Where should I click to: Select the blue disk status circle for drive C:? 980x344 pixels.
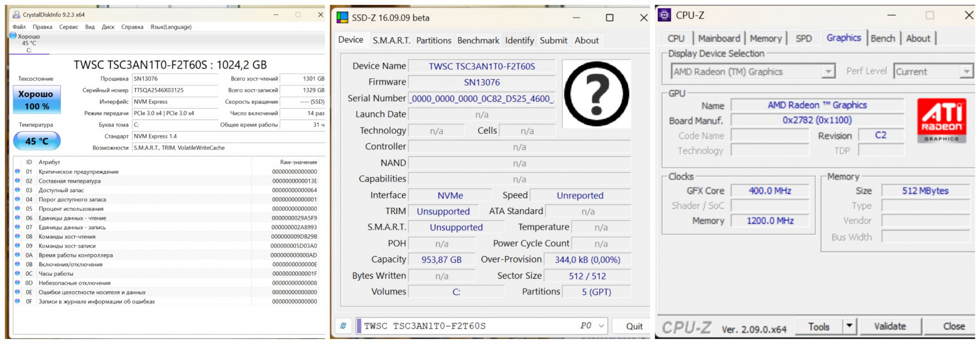tap(13, 36)
